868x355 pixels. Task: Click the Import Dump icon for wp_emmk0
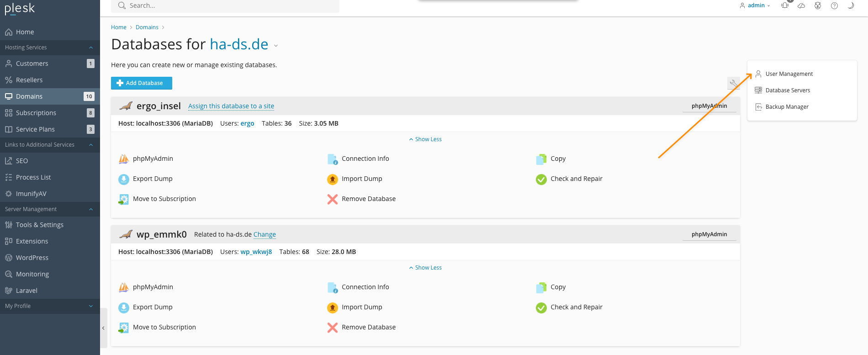333,307
